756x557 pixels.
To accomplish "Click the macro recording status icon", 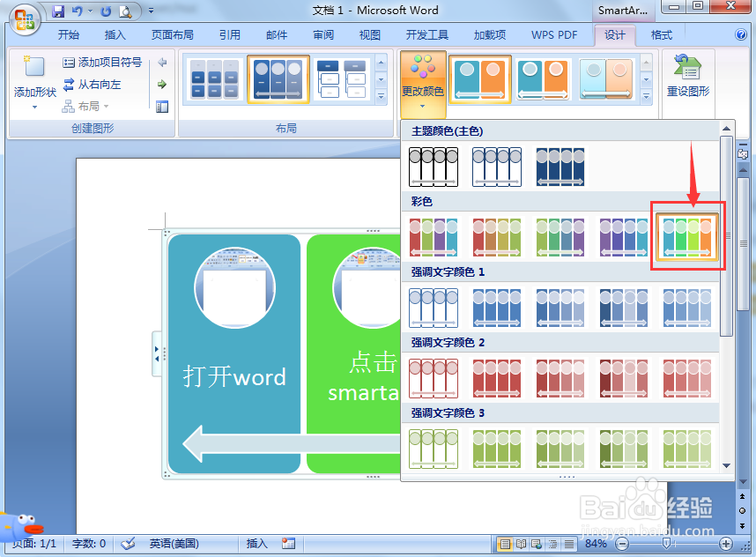I will click(x=289, y=544).
